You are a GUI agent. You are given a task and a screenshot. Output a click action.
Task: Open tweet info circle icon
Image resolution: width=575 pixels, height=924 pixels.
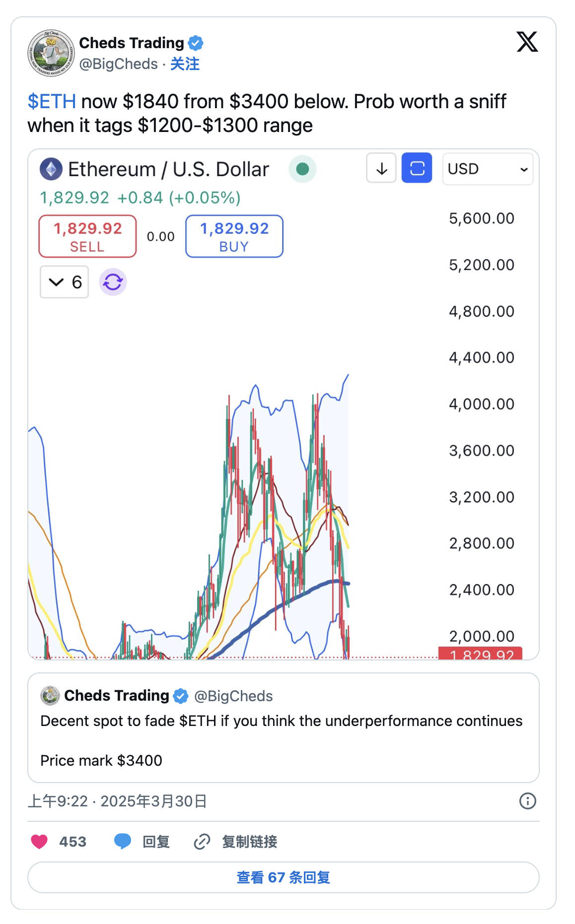(527, 801)
